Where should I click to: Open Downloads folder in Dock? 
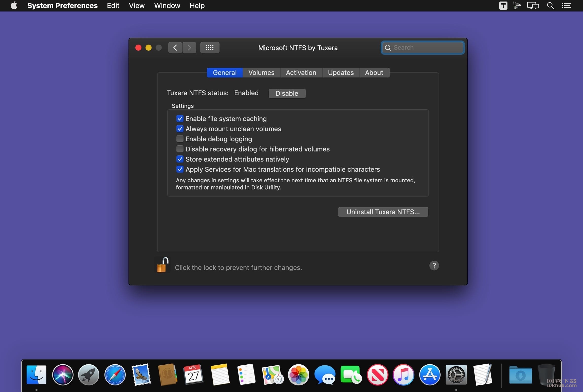click(x=520, y=375)
